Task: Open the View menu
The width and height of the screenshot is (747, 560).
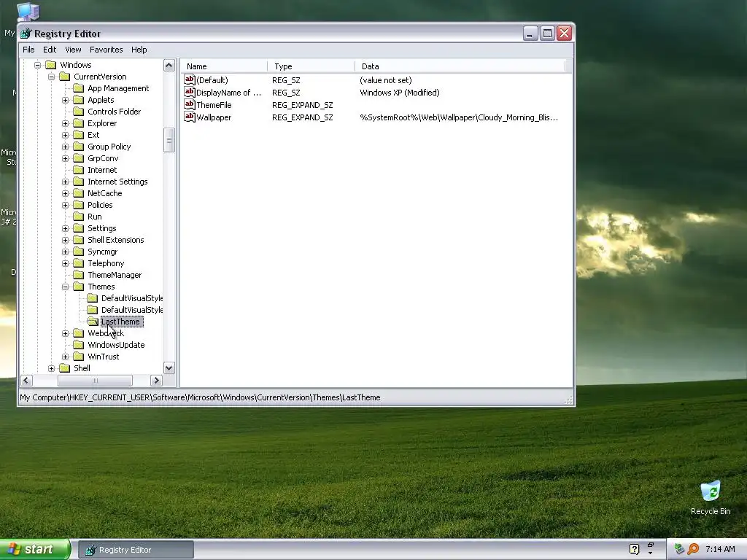Action: click(73, 50)
